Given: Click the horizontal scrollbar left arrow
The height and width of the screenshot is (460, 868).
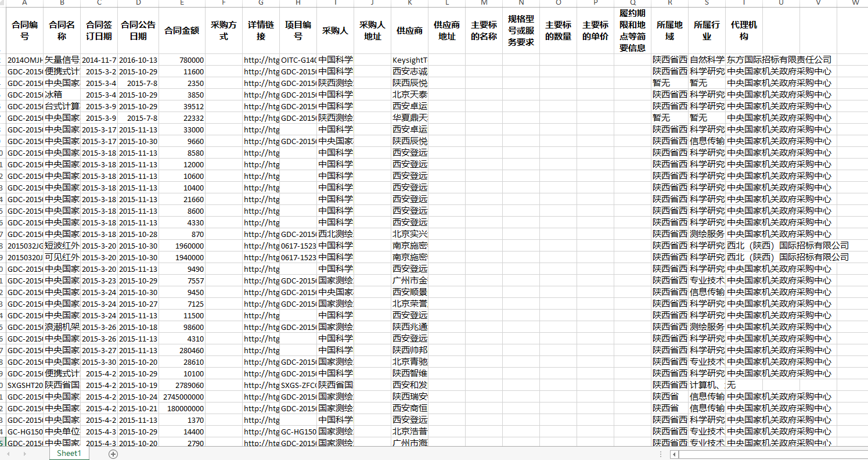Looking at the screenshot, I should 674,454.
